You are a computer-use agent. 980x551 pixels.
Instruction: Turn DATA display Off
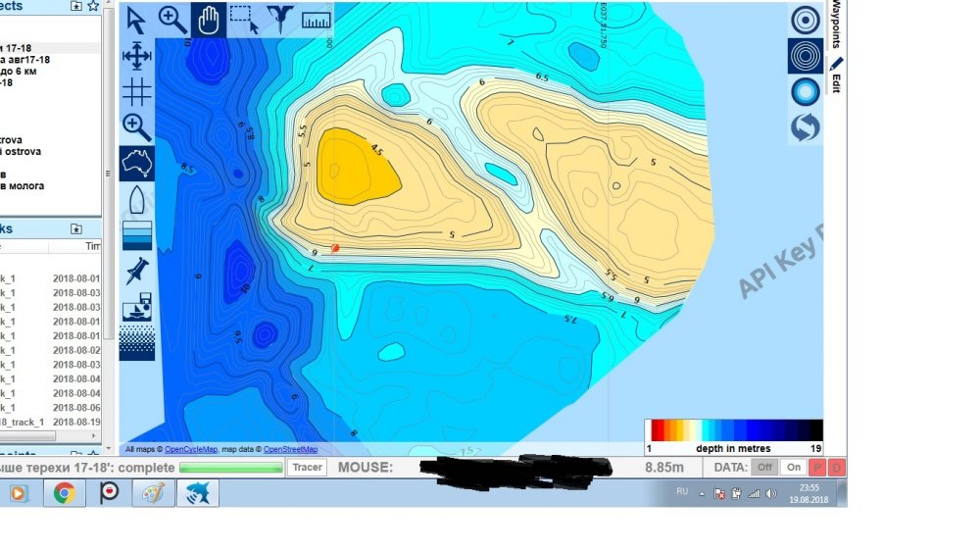765,468
